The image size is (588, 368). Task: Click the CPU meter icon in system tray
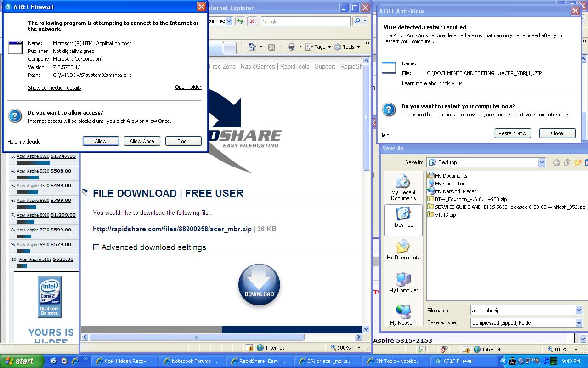[x=554, y=362]
